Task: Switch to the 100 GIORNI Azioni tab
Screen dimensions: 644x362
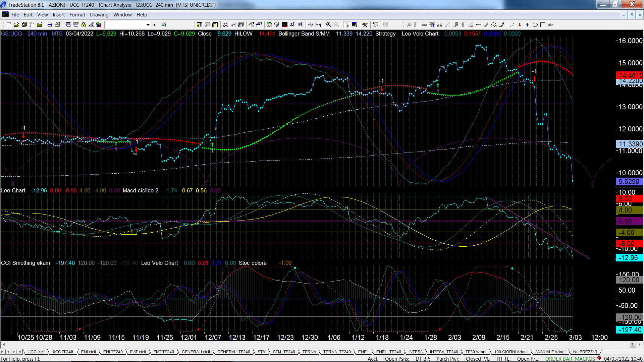Action: click(511, 352)
